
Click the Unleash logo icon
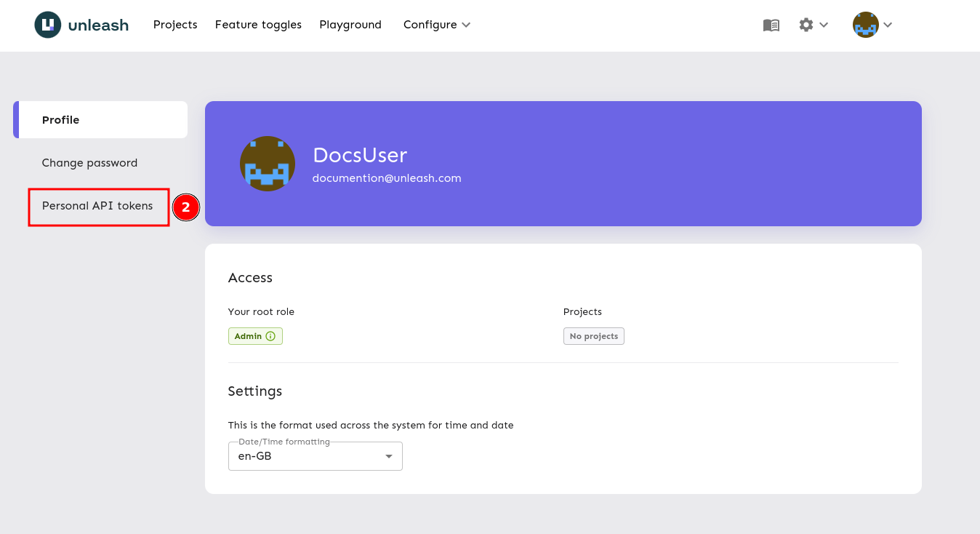[48, 25]
